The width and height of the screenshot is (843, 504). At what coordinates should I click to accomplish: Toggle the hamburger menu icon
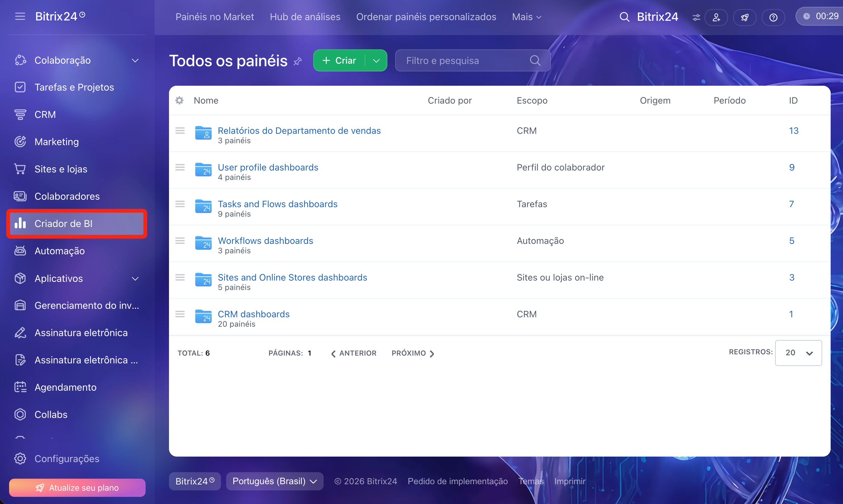(x=20, y=16)
